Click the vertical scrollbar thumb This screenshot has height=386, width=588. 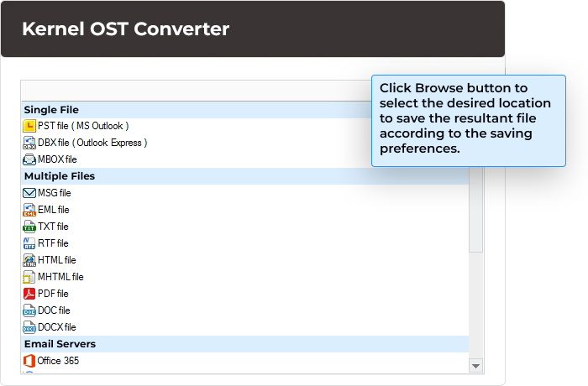[476, 209]
